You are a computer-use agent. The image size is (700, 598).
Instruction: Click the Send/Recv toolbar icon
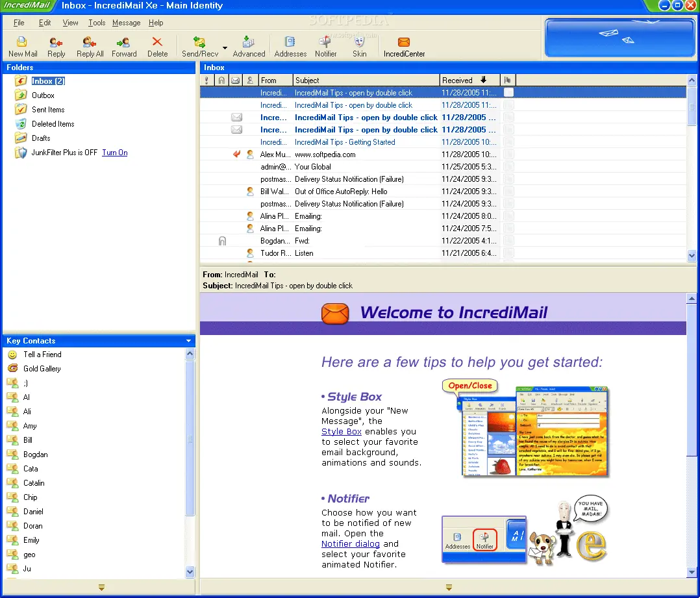199,47
